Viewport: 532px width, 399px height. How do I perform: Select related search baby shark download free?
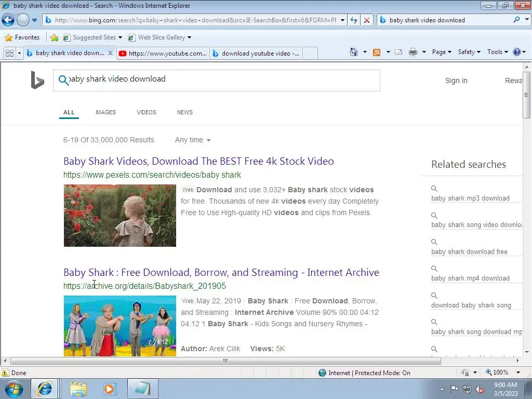click(469, 252)
